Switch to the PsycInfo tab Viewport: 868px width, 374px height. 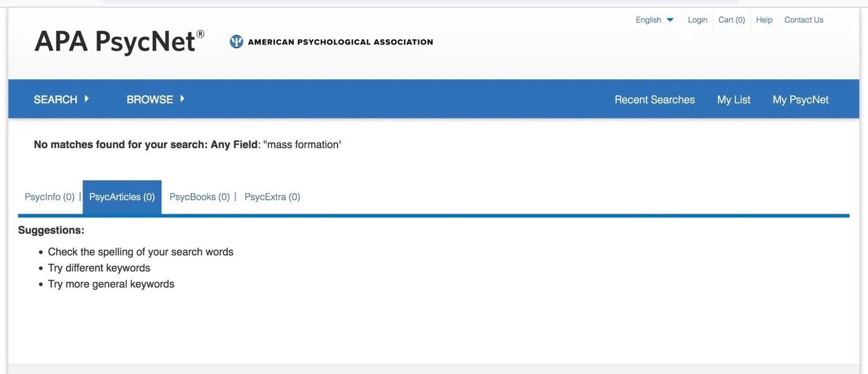pos(50,197)
